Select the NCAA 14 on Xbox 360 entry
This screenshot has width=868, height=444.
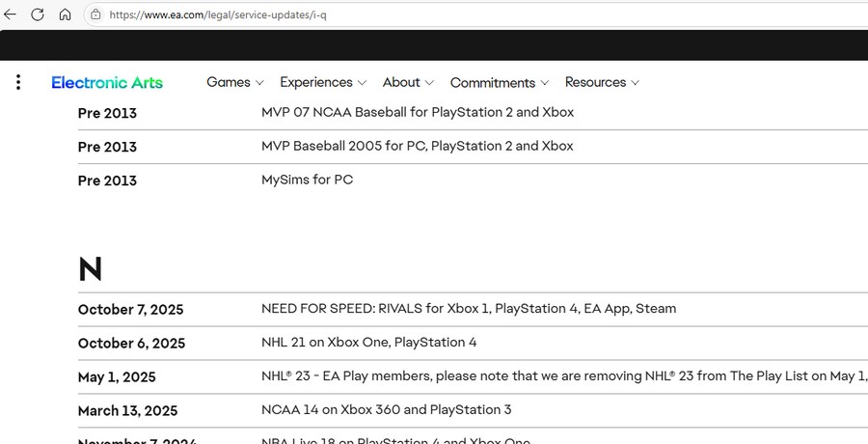[x=386, y=410]
